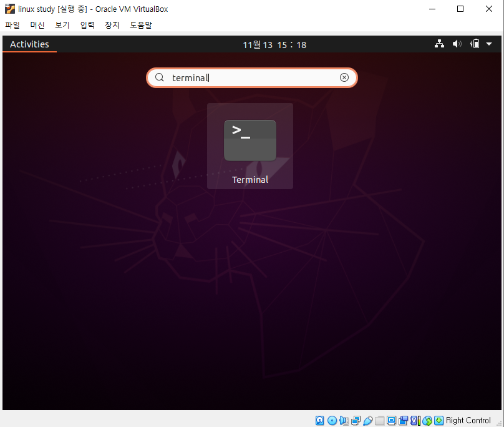Clear the search field with the X icon
Image resolution: width=504 pixels, height=427 pixels.
[344, 77]
